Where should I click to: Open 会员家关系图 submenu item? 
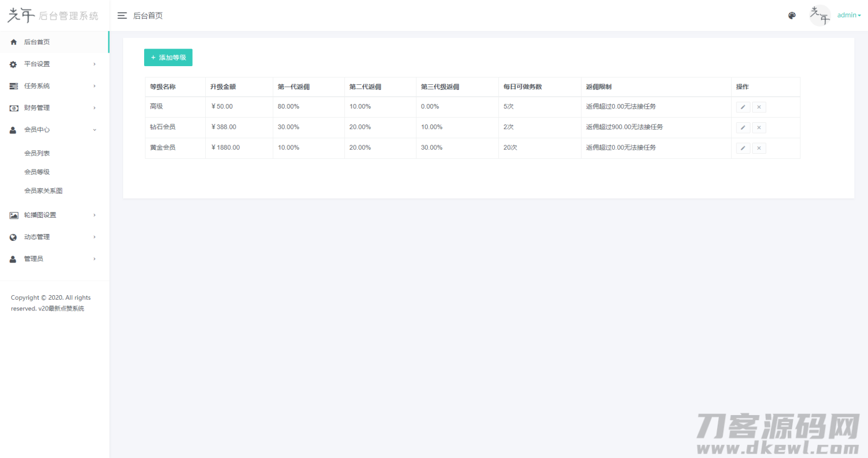point(44,191)
